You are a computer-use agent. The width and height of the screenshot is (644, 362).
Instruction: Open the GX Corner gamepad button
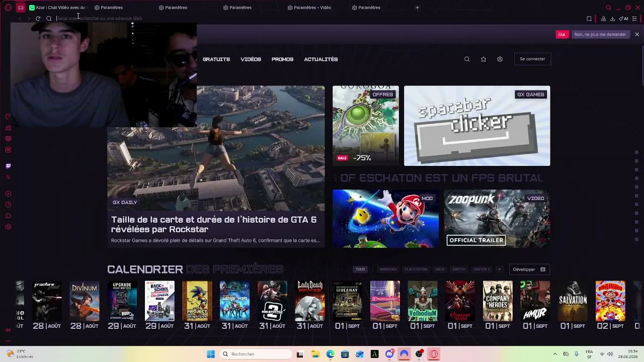(21, 8)
